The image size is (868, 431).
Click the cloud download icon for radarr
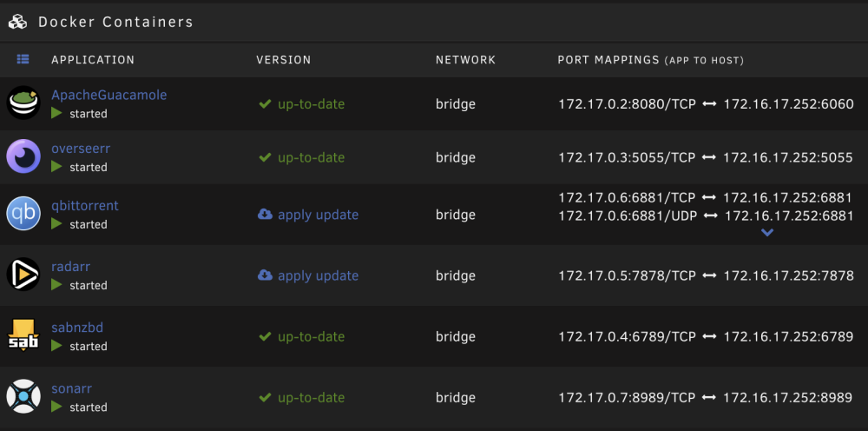(265, 275)
